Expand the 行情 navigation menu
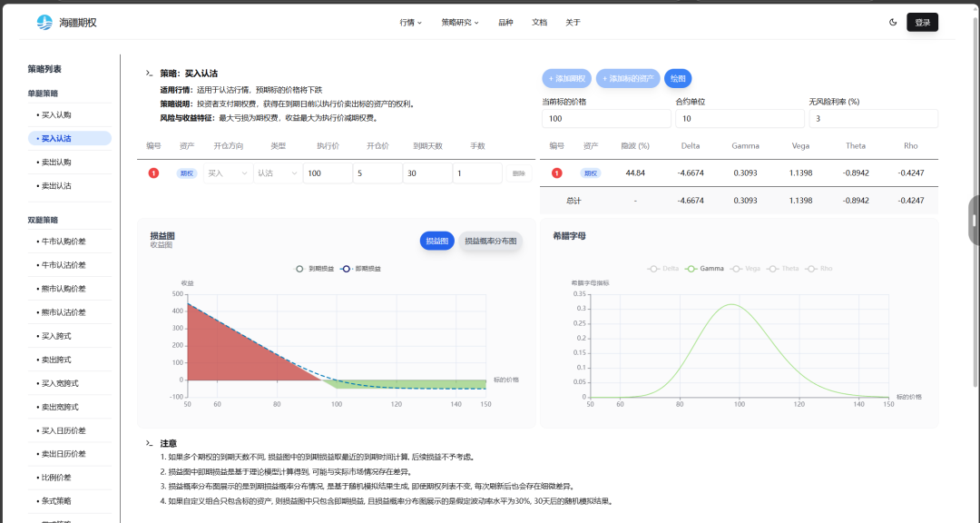This screenshot has height=523, width=980. click(x=411, y=23)
